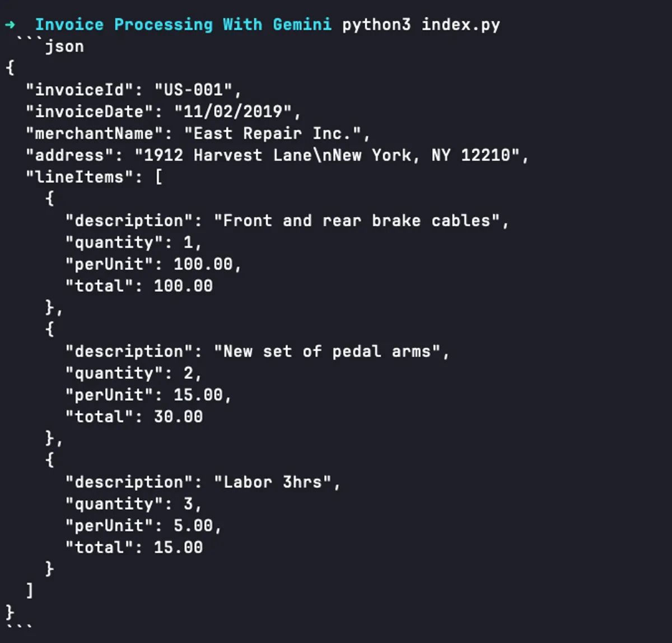The height and width of the screenshot is (643, 672).
Task: Select "Front and rear brake cables" description
Action: point(357,220)
